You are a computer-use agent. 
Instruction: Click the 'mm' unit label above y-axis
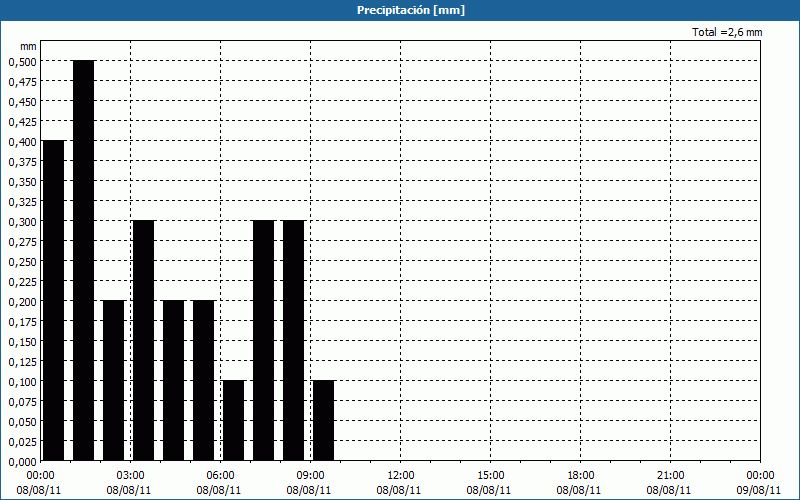[28, 46]
